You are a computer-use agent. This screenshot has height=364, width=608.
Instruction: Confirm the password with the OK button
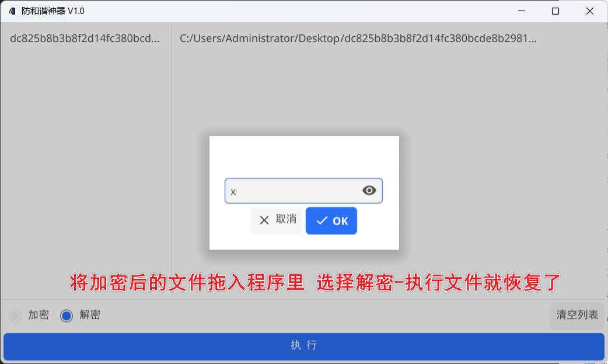331,220
